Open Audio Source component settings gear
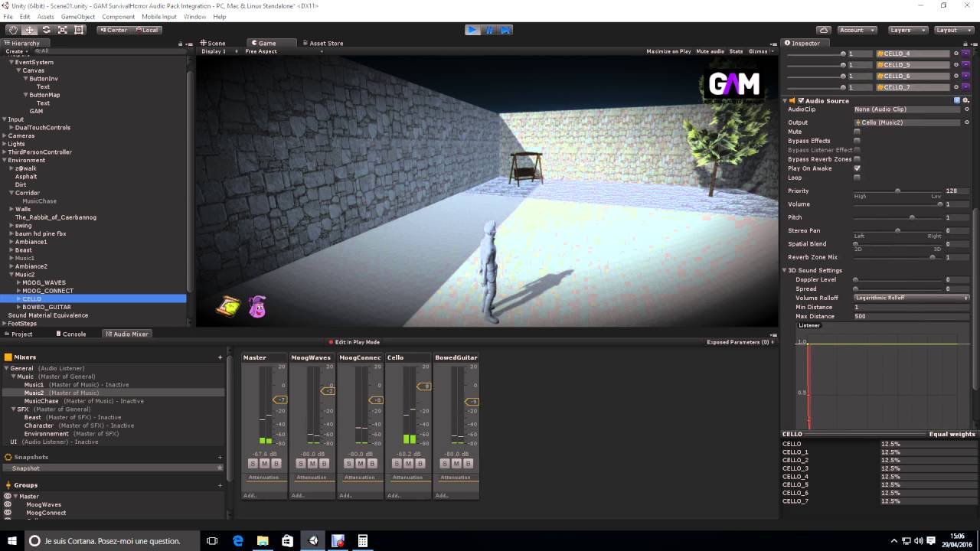980x551 pixels. coord(966,100)
